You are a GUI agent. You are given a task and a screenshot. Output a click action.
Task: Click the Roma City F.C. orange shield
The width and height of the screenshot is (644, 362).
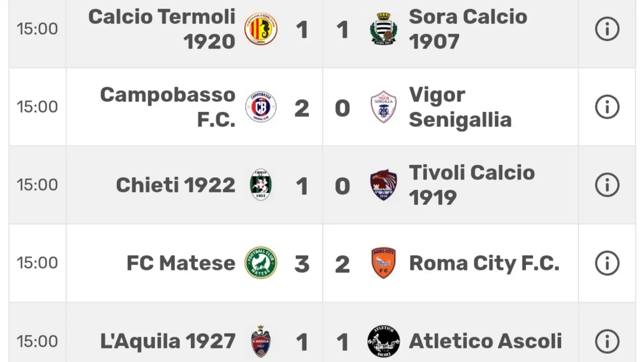tap(384, 263)
